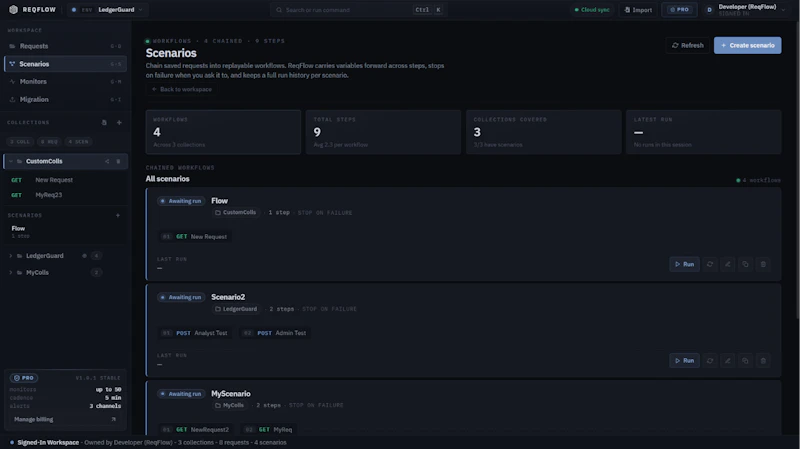Screen dimensions: 800x449
Task: Click the Workflows 4 stat card
Action: coord(223,132)
